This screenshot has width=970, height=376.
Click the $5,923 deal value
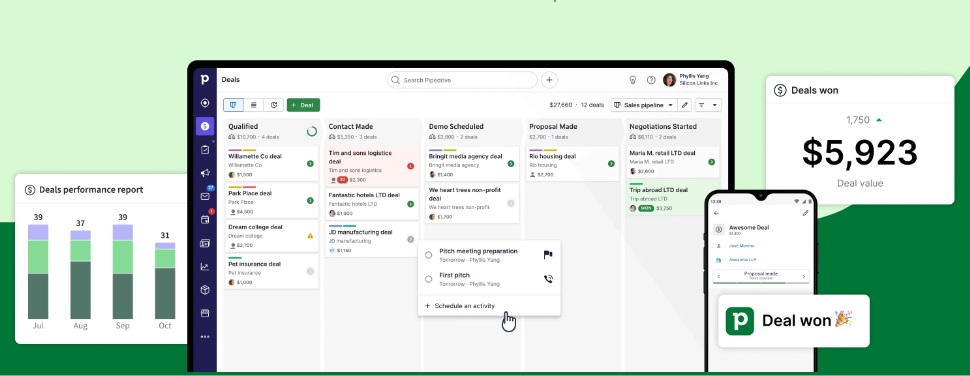[x=860, y=153]
